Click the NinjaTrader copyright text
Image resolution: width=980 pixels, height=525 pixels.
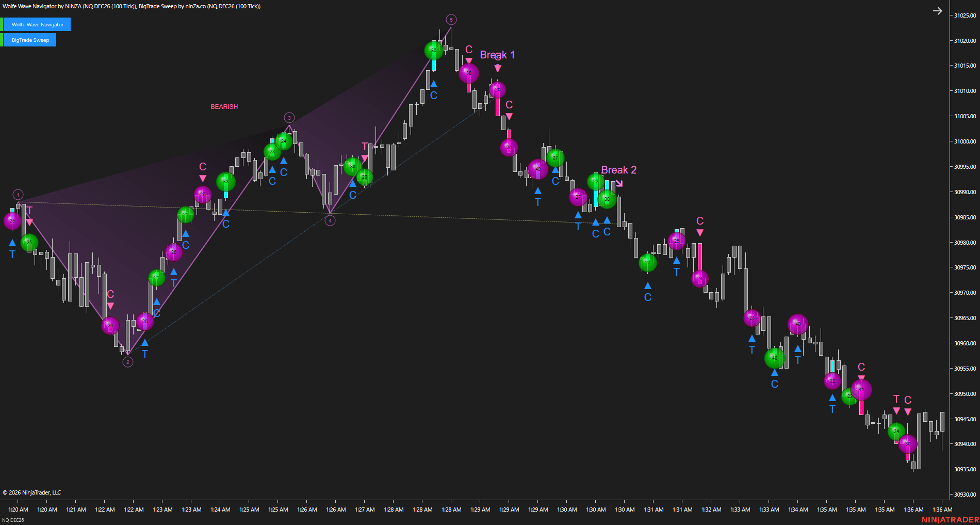point(32,492)
